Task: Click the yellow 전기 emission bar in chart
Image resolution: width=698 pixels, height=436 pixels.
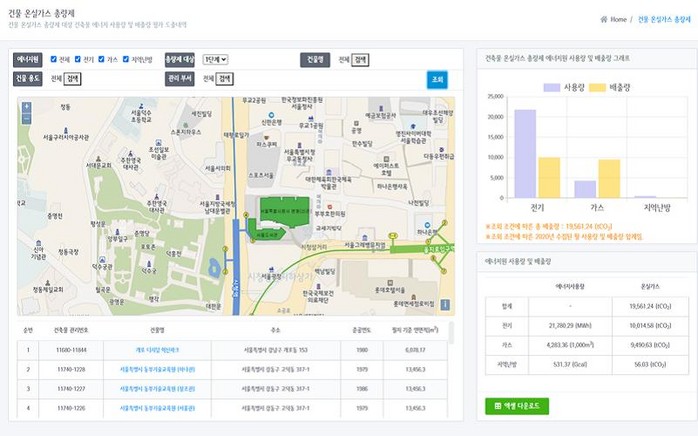Action: coord(549,178)
